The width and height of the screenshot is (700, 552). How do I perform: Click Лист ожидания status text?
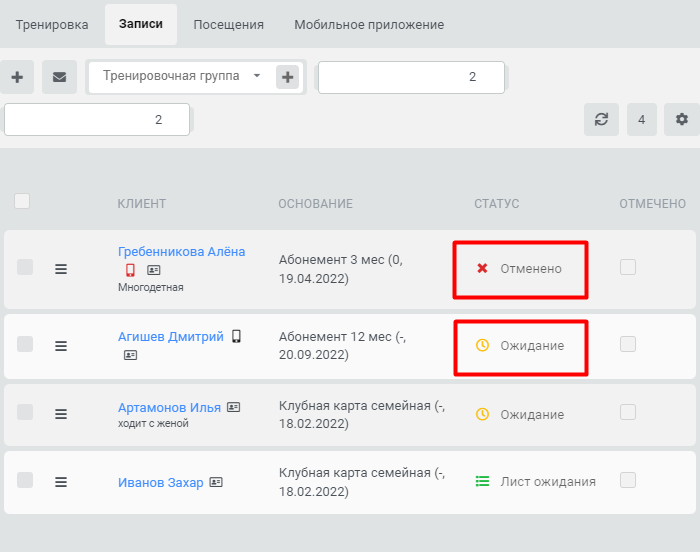[x=548, y=481]
